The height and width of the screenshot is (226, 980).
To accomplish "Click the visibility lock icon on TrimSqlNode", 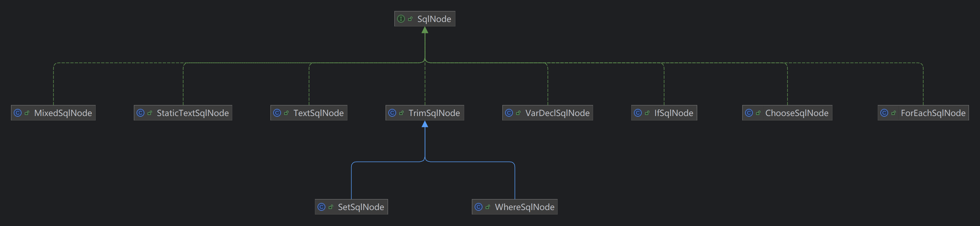I will [401, 113].
